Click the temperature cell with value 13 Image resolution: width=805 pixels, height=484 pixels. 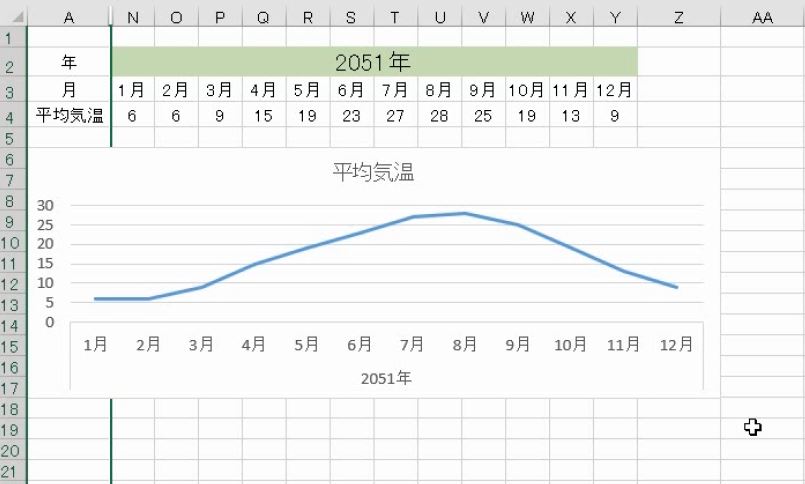[x=571, y=115]
